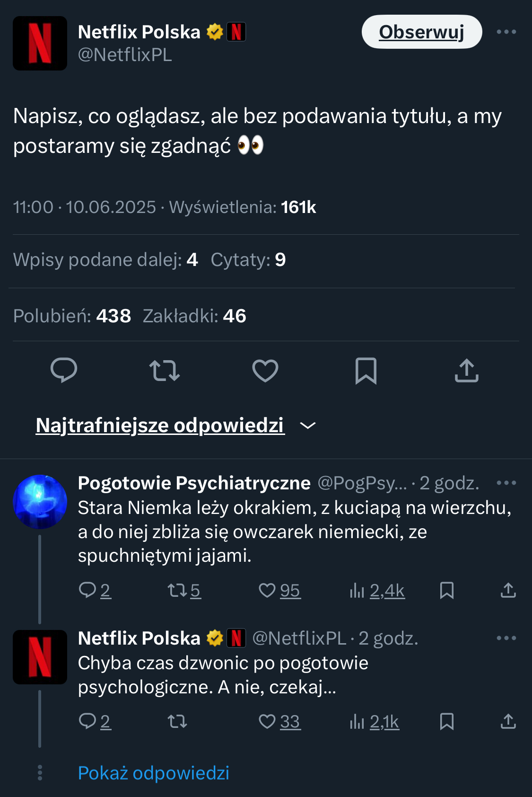532x797 pixels.
Task: View the Cytaty quotes count
Action: [248, 260]
